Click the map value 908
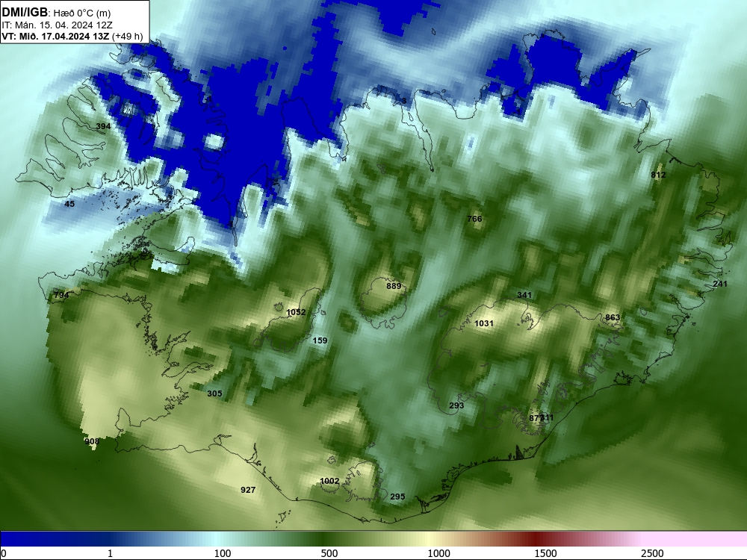The image size is (747, 560). click(x=92, y=441)
